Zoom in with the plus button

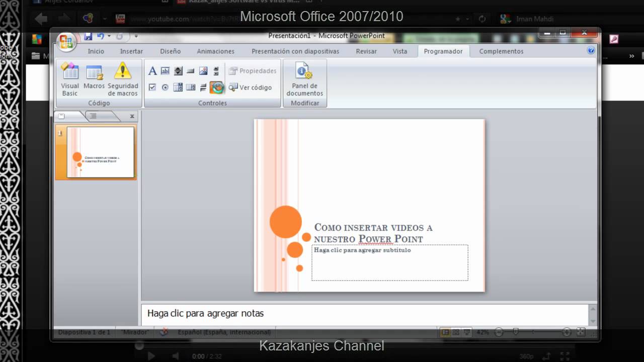coord(567,332)
